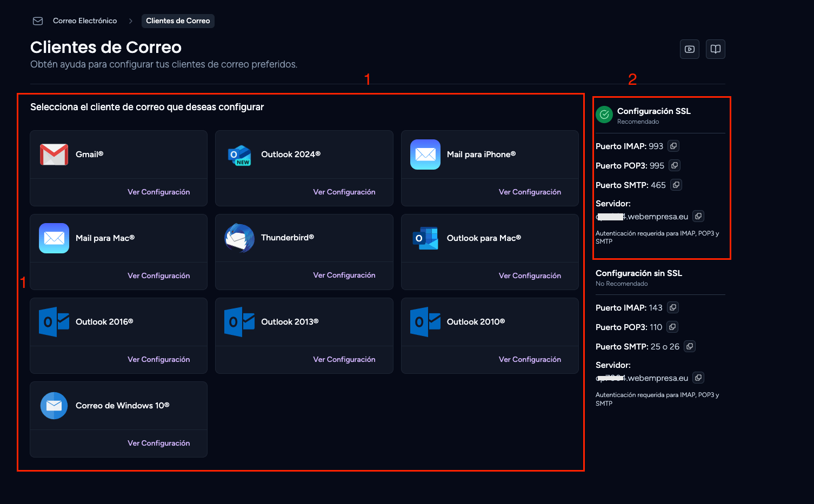
Task: Copy non-SSL POP3 port 110
Action: coord(672,327)
